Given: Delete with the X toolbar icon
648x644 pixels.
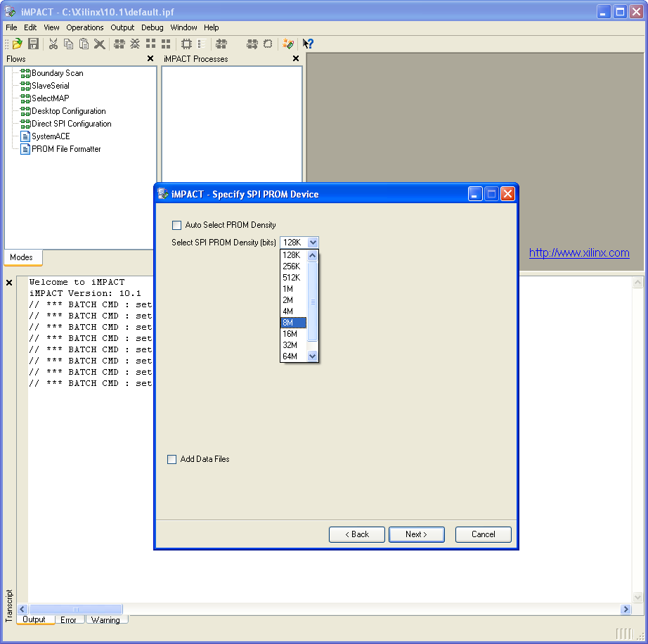Looking at the screenshot, I should [x=99, y=44].
